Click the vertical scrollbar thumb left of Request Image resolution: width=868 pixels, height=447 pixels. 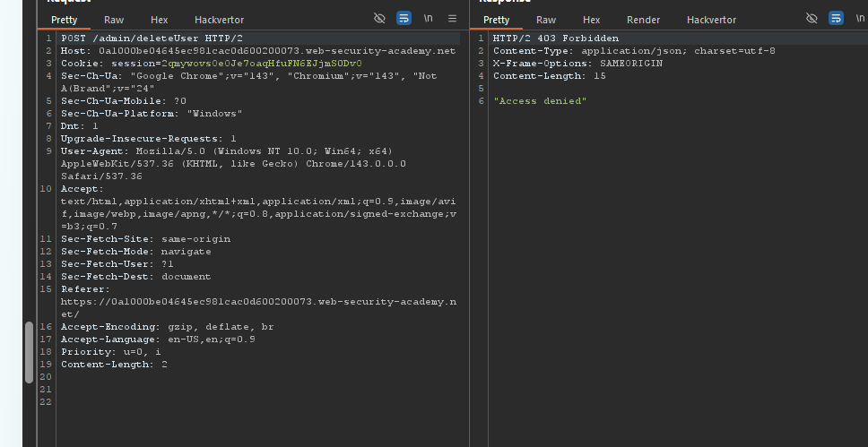tap(30, 352)
